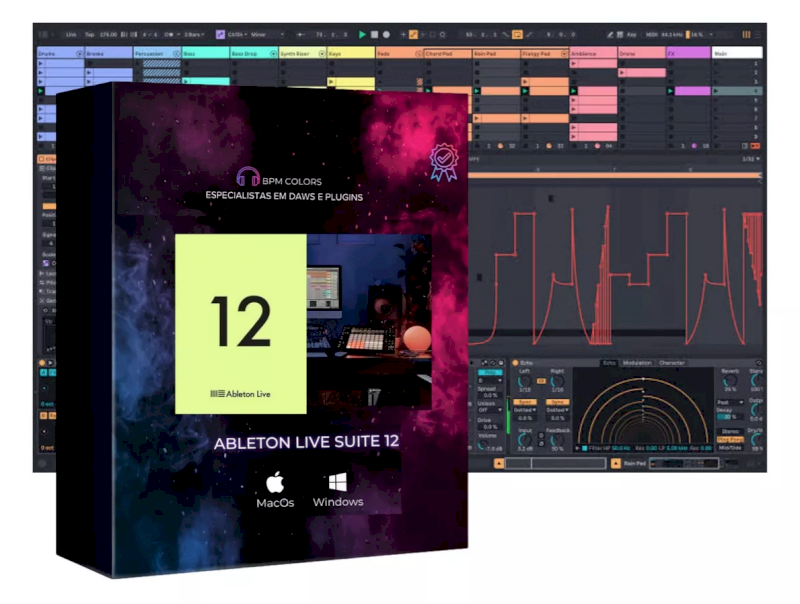Open the Minor scale name dropdown
This screenshot has height=604, width=800.
266,34
